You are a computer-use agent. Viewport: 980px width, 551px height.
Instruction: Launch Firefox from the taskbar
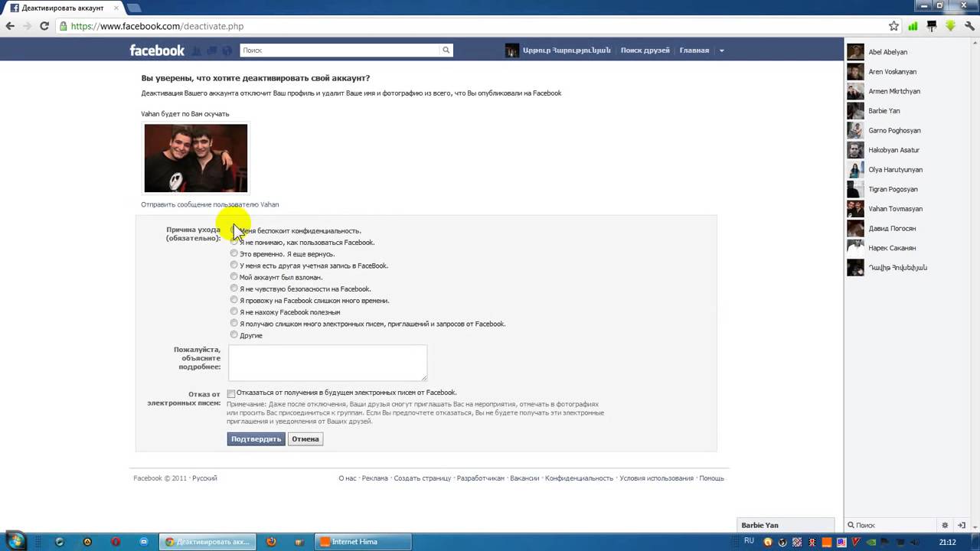pos(270,542)
